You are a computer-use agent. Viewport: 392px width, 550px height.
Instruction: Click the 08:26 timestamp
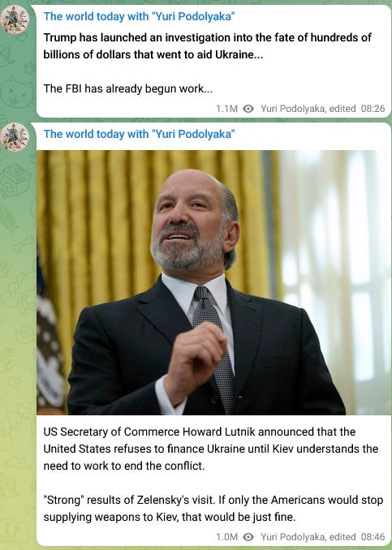coord(373,109)
